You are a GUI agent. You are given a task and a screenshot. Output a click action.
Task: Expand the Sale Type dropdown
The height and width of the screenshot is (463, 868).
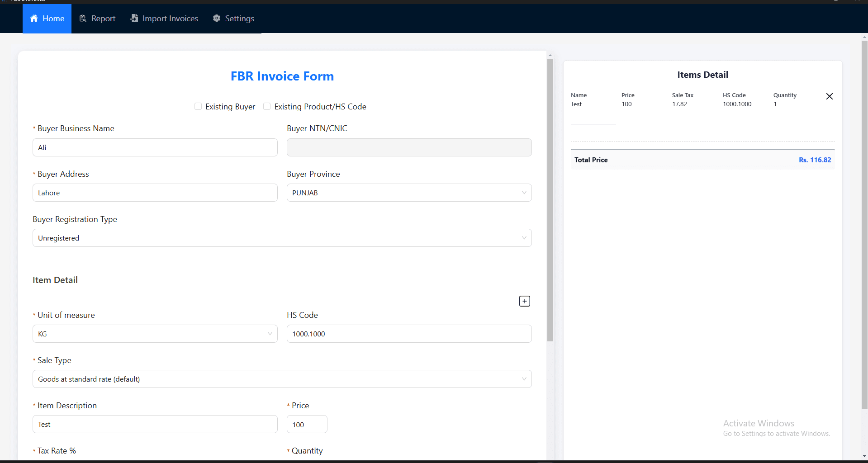pos(282,379)
